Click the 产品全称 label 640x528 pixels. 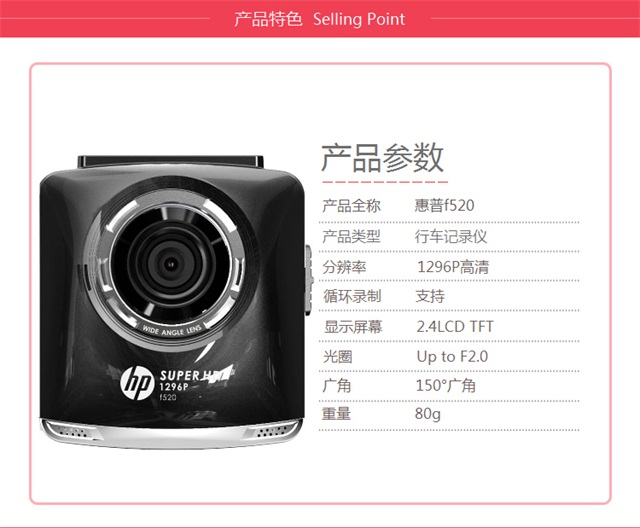point(351,206)
